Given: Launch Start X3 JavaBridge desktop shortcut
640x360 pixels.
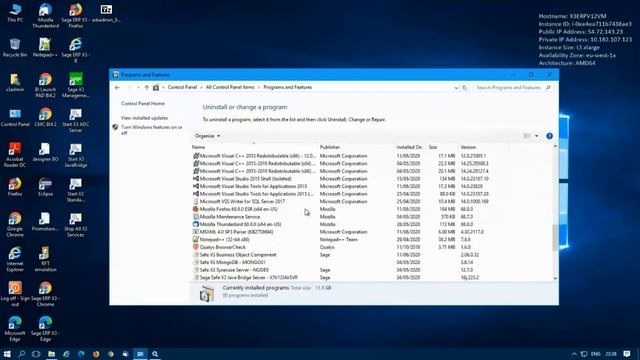Looking at the screenshot, I should (x=76, y=155).
